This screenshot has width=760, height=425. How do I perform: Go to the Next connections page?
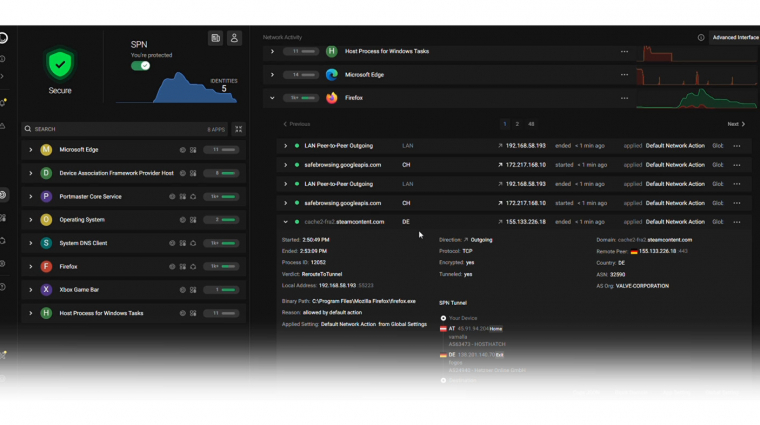736,124
